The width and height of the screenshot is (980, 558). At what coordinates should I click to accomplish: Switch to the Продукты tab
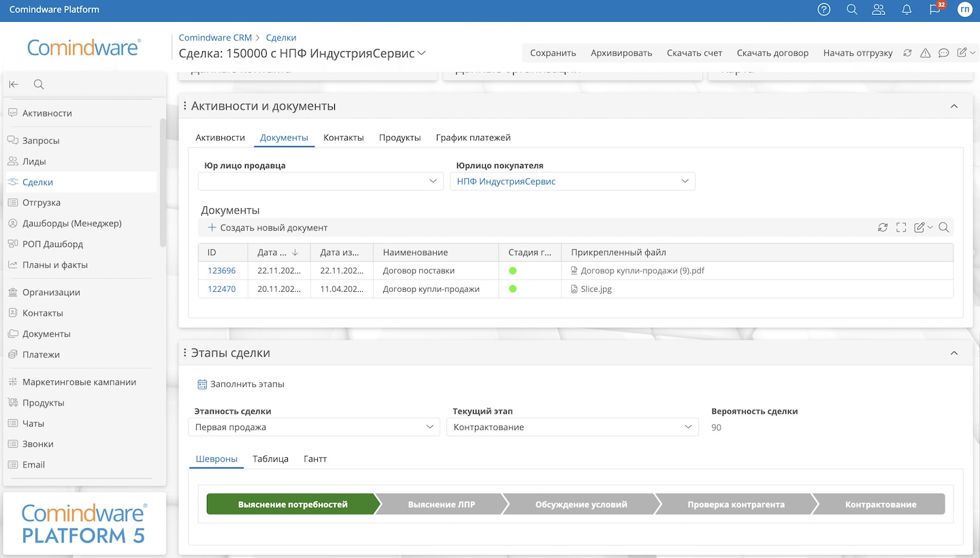point(399,137)
